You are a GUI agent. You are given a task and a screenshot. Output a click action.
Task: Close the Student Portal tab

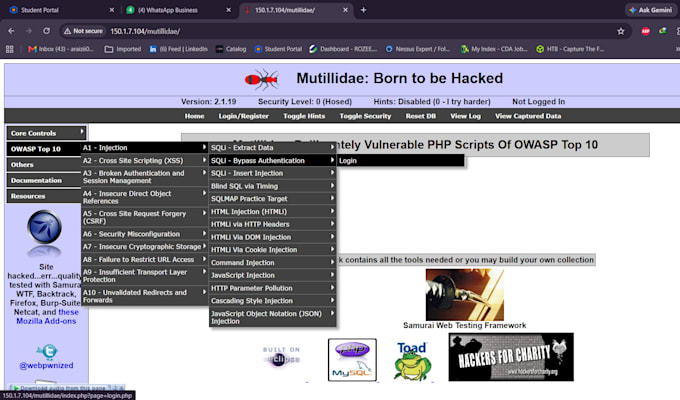111,10
